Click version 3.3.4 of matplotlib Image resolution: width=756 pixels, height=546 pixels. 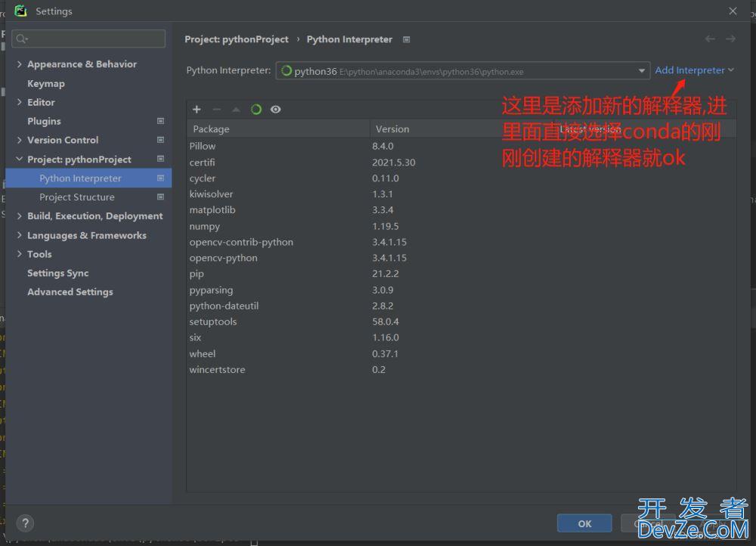(383, 209)
